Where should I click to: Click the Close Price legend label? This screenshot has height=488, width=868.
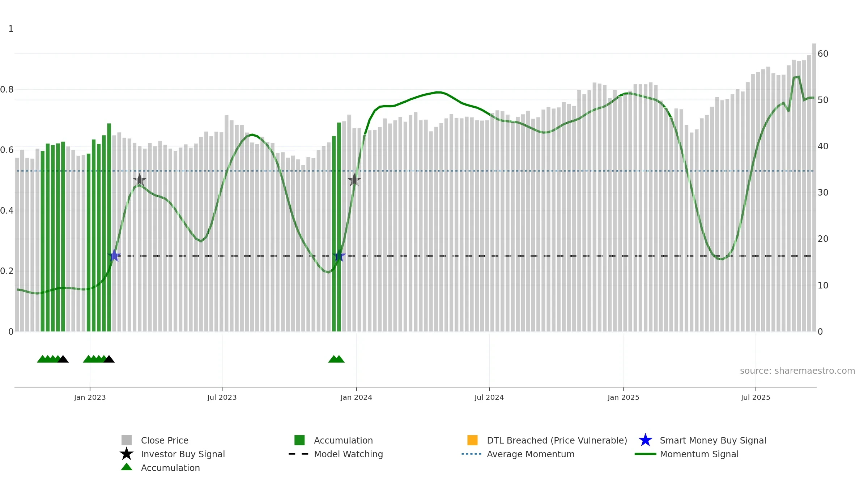(x=165, y=440)
